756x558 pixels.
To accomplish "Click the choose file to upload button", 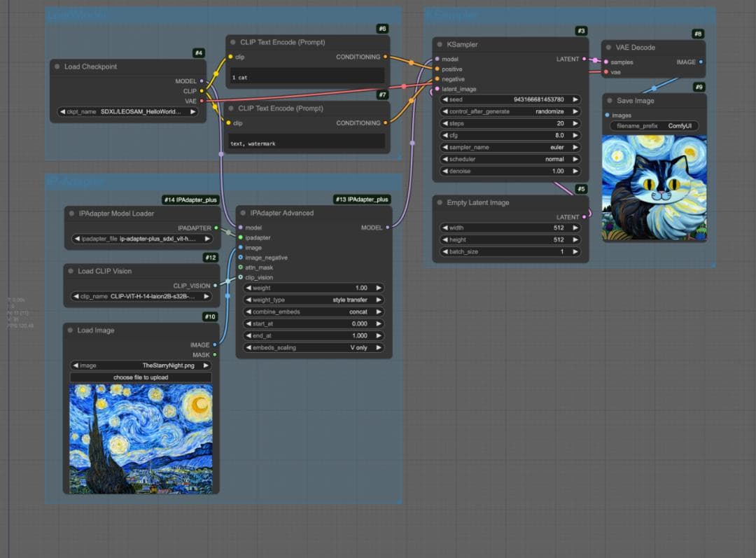I will point(140,377).
